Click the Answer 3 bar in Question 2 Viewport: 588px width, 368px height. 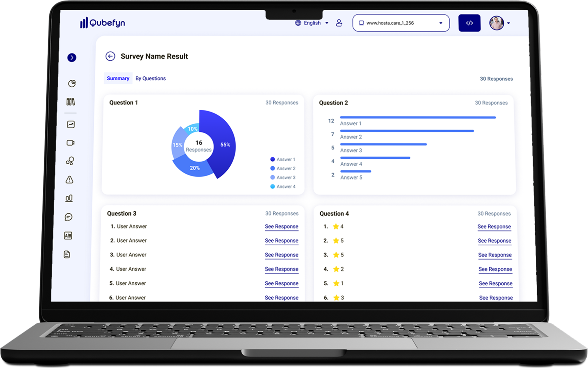[x=384, y=144]
